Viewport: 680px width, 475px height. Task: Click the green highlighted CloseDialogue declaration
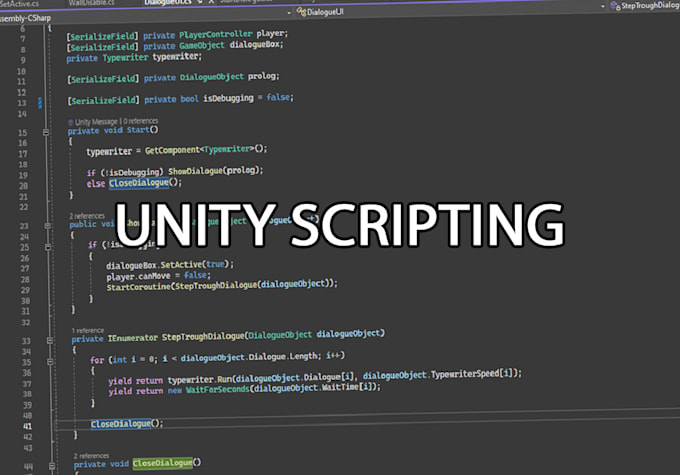(163, 463)
